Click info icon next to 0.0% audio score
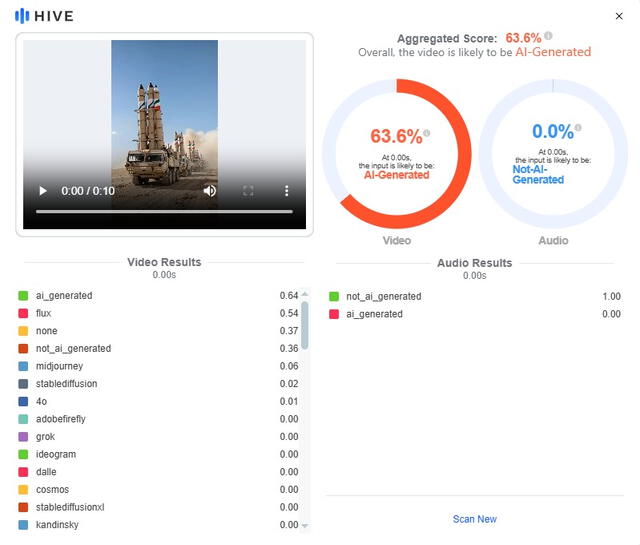Viewport: 640px width, 545px height. click(x=578, y=127)
